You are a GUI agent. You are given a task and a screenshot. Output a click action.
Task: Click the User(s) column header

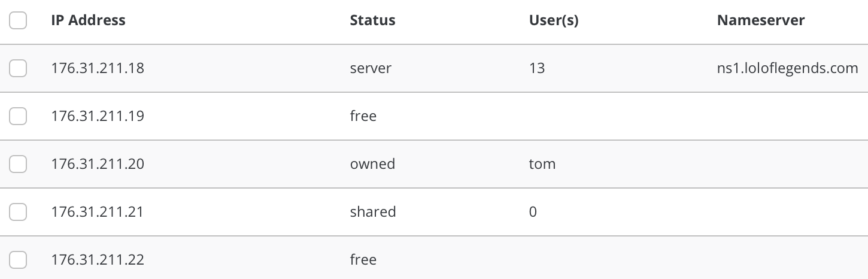coord(554,20)
